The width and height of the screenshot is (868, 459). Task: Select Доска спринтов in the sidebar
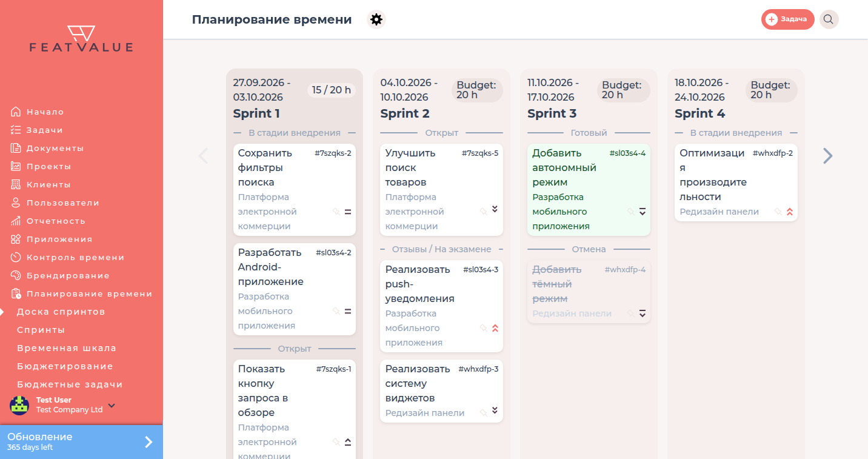[61, 312]
